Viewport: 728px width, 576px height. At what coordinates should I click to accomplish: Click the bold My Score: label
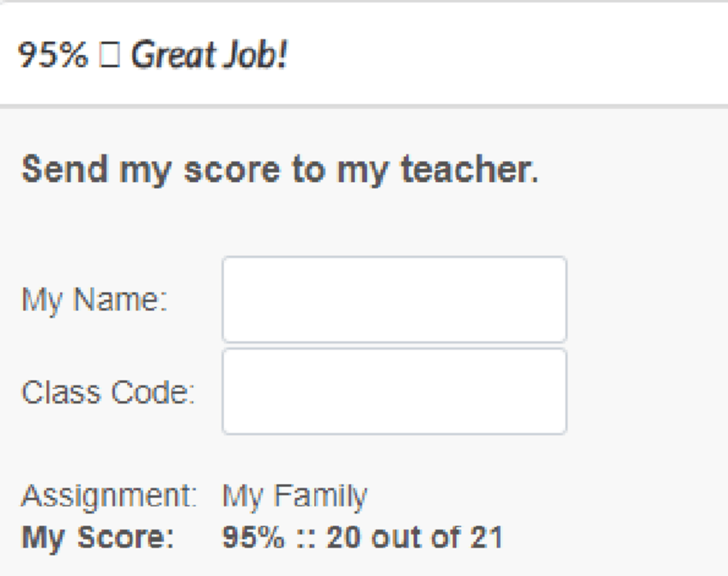pos(97,537)
